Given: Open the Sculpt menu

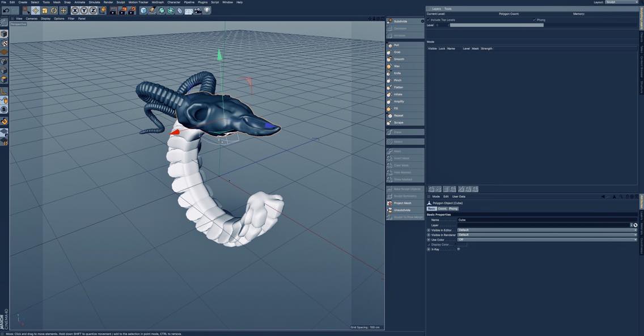Looking at the screenshot, I should (x=121, y=2).
